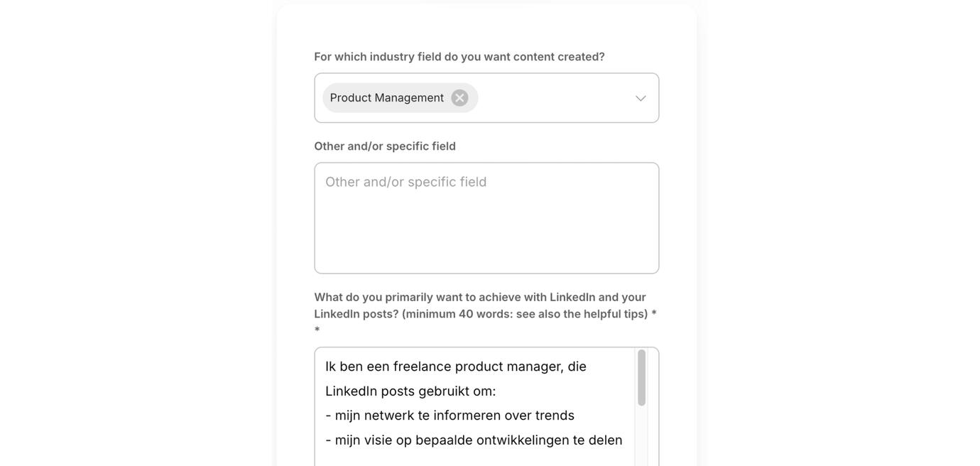Image resolution: width=980 pixels, height=466 pixels.
Task: Click the "For which industry field" question label
Action: [x=459, y=57]
